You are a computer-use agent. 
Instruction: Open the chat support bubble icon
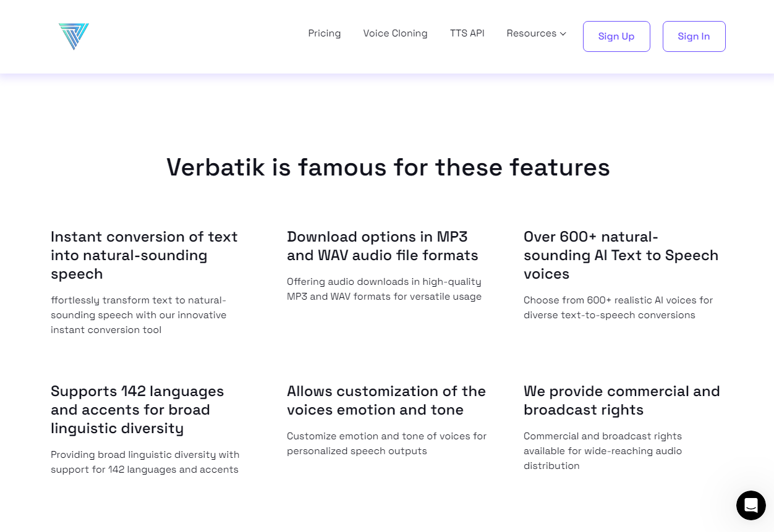(x=751, y=505)
